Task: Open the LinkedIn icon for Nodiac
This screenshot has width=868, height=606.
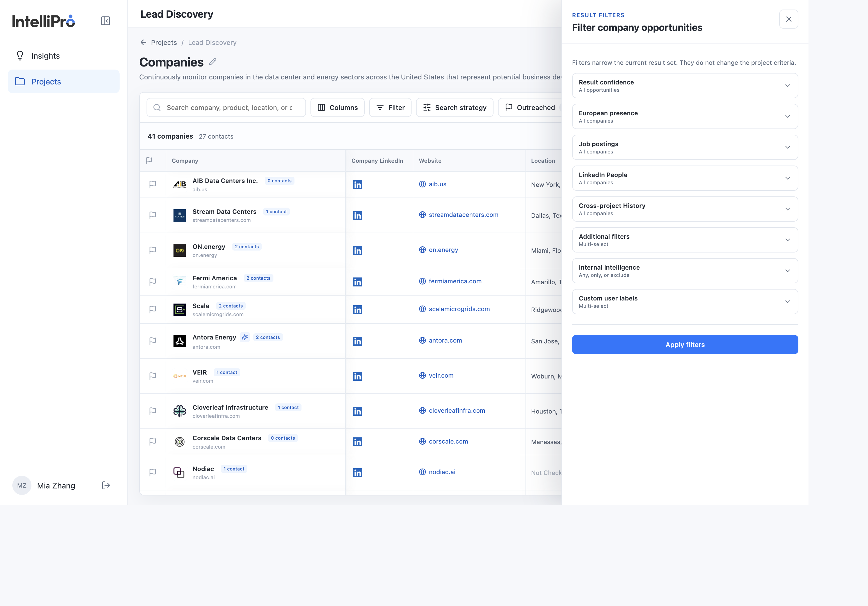Action: point(357,473)
